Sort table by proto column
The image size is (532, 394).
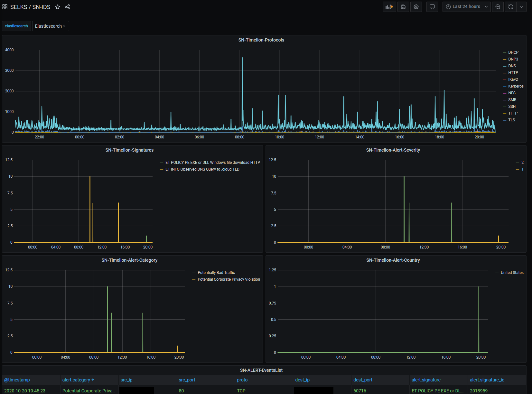click(242, 380)
